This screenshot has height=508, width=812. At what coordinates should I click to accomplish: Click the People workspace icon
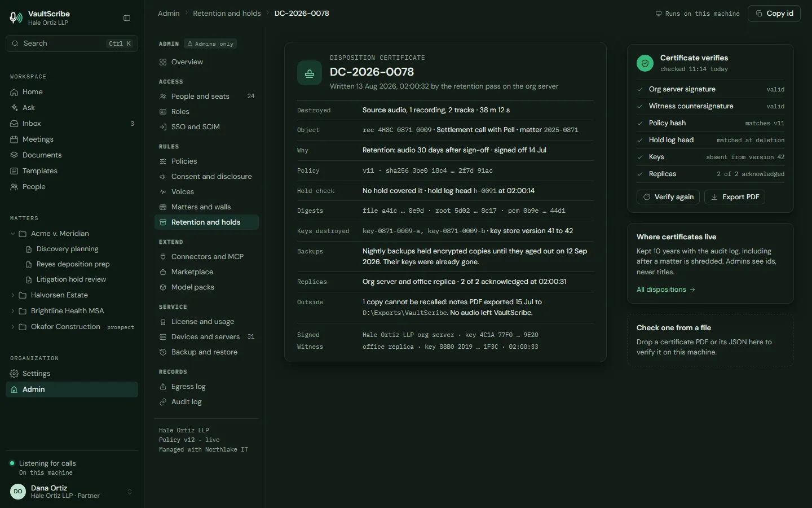tap(14, 187)
